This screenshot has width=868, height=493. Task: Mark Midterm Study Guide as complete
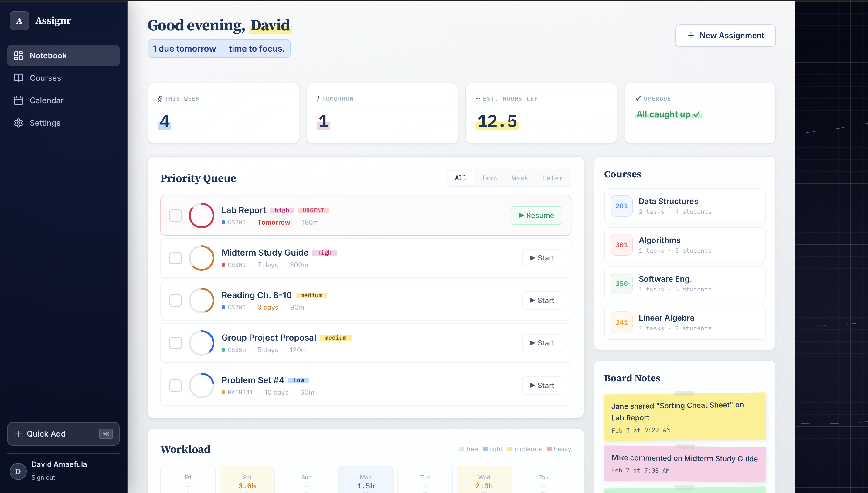[175, 258]
